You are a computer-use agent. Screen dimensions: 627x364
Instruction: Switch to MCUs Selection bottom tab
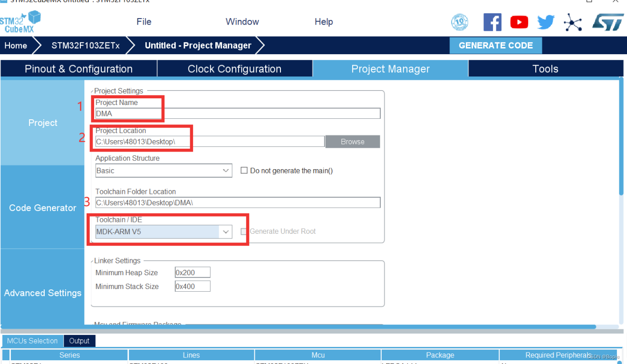click(32, 341)
